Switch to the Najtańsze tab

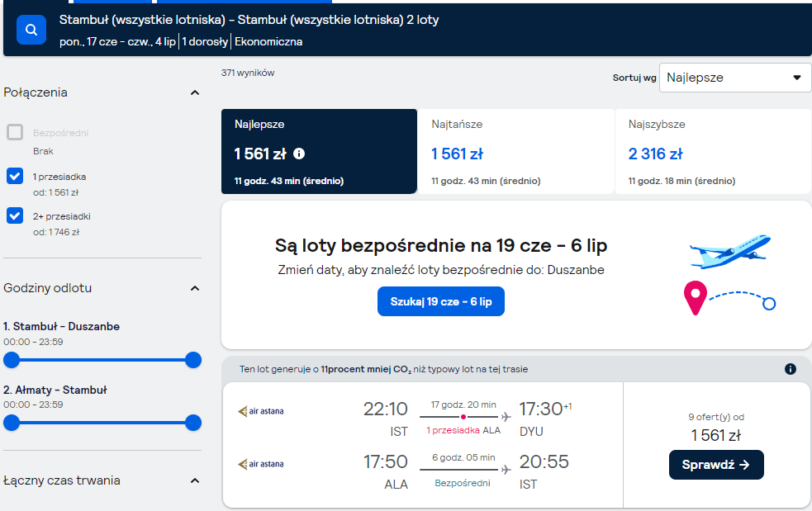tap(515, 151)
